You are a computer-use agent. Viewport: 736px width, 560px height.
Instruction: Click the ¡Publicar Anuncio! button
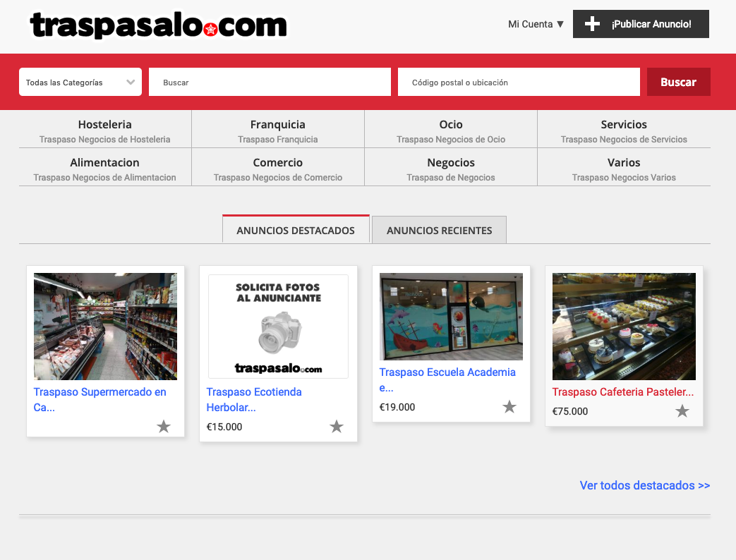pyautogui.click(x=641, y=24)
